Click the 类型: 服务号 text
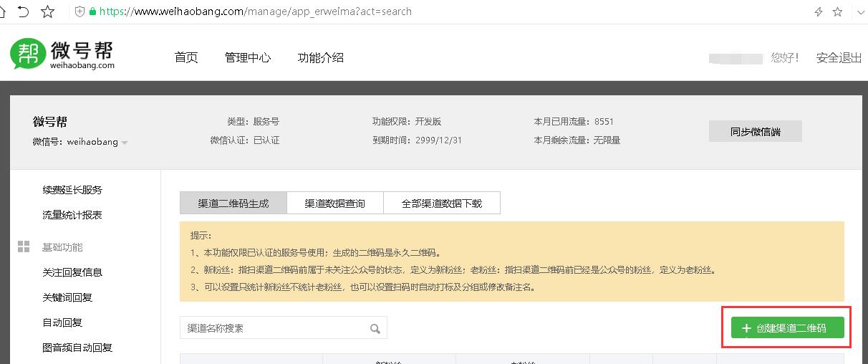 254,121
